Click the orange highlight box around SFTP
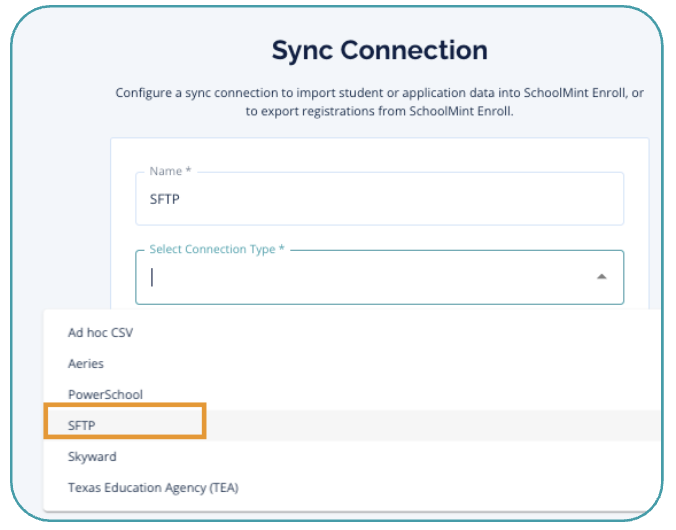676x530 pixels. (x=125, y=421)
